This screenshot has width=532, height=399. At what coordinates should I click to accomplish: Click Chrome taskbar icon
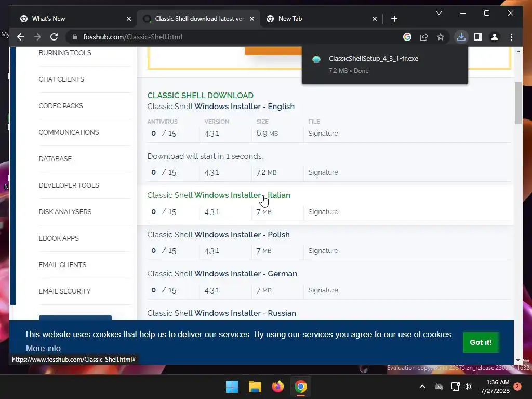point(301,387)
